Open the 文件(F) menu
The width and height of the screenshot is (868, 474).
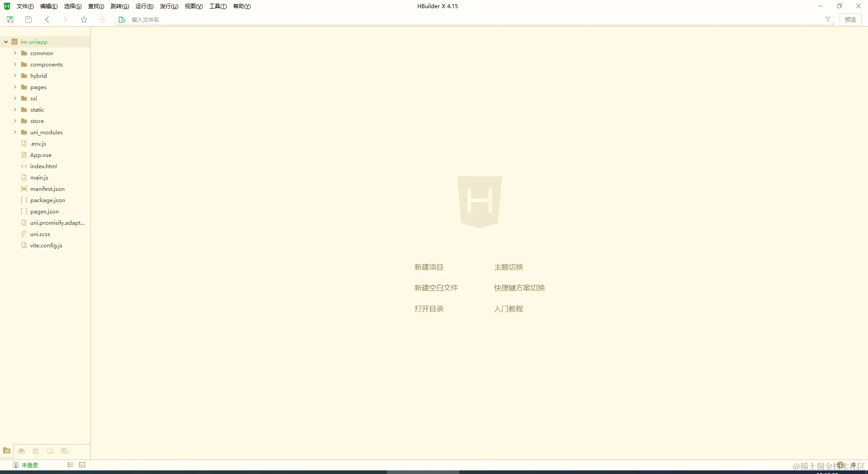[x=25, y=6]
